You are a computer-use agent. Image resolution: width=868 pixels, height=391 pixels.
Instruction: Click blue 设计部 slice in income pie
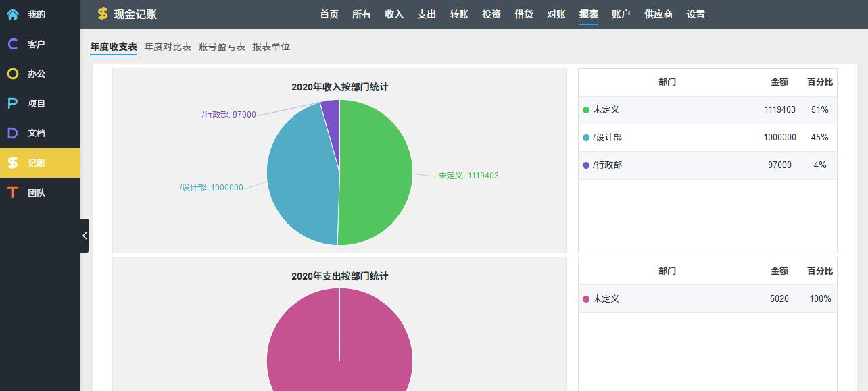tap(301, 176)
